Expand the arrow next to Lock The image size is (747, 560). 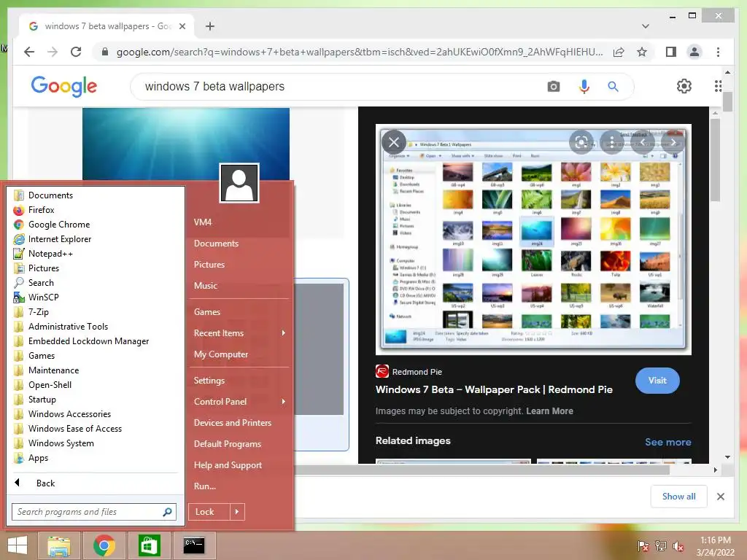237,512
